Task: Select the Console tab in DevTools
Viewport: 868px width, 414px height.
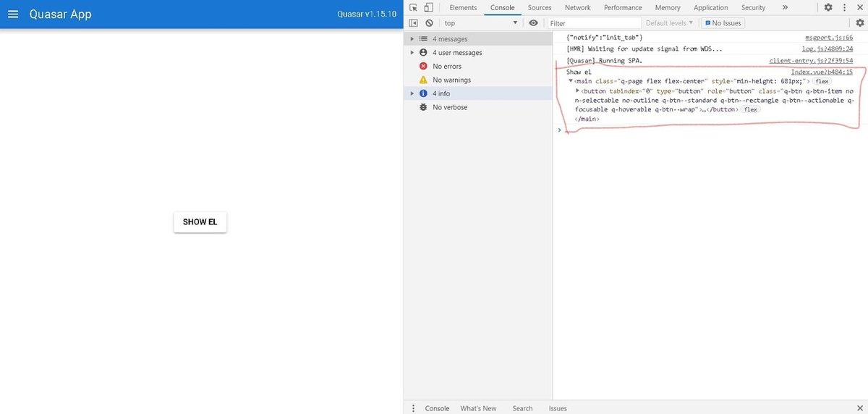Action: (x=502, y=7)
